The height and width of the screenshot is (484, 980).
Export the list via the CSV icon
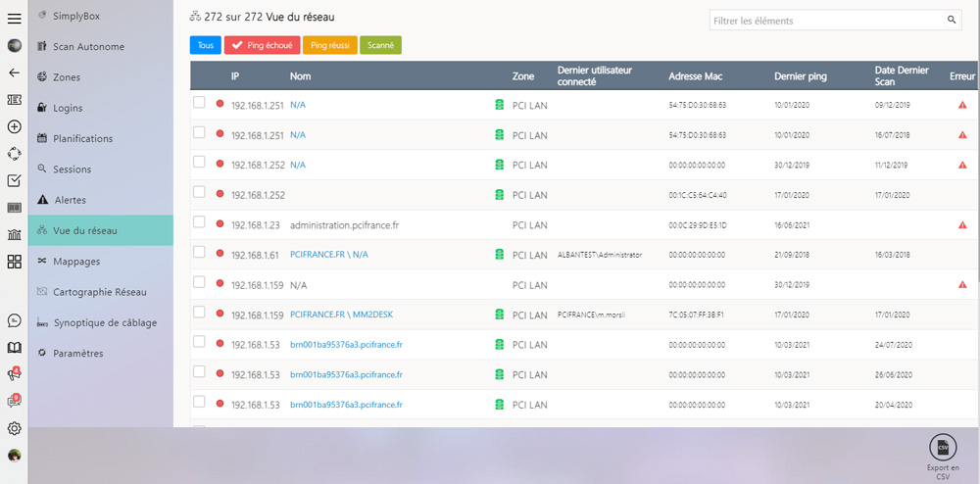(943, 448)
